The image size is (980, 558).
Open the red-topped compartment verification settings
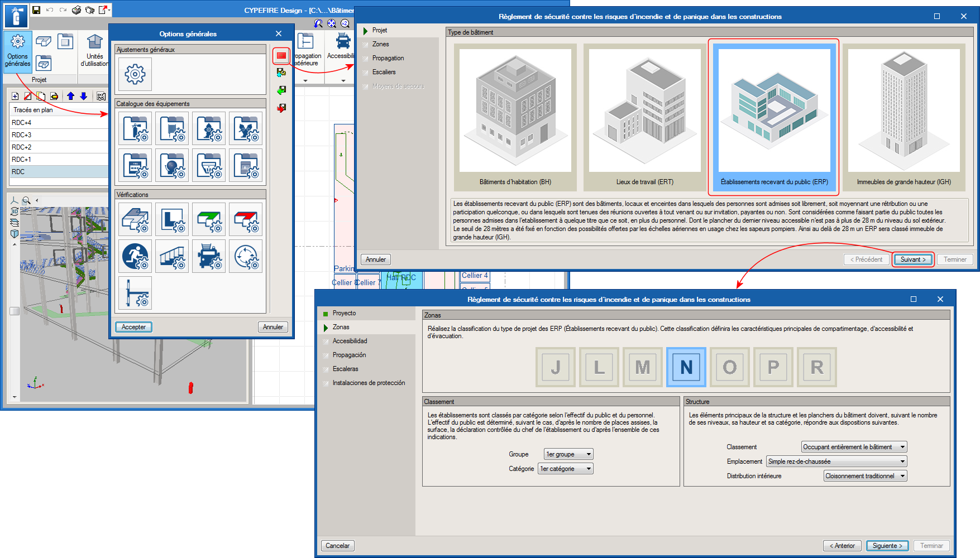coord(246,219)
